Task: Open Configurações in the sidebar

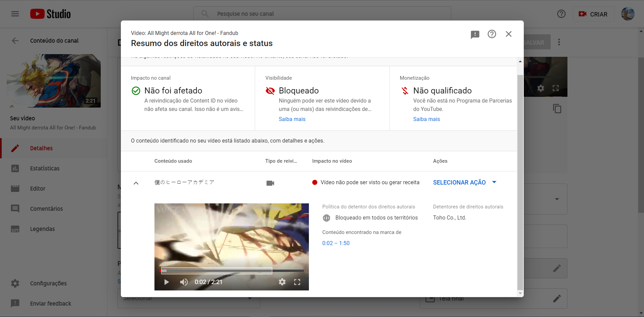Action: coord(54,283)
